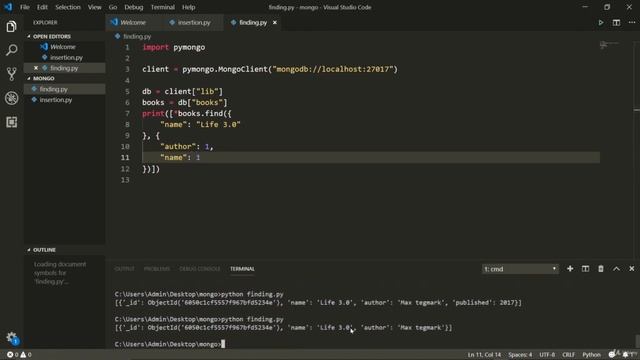Switch to the PROBLEMS panel tab
The height and width of the screenshot is (360, 640).
tap(157, 269)
